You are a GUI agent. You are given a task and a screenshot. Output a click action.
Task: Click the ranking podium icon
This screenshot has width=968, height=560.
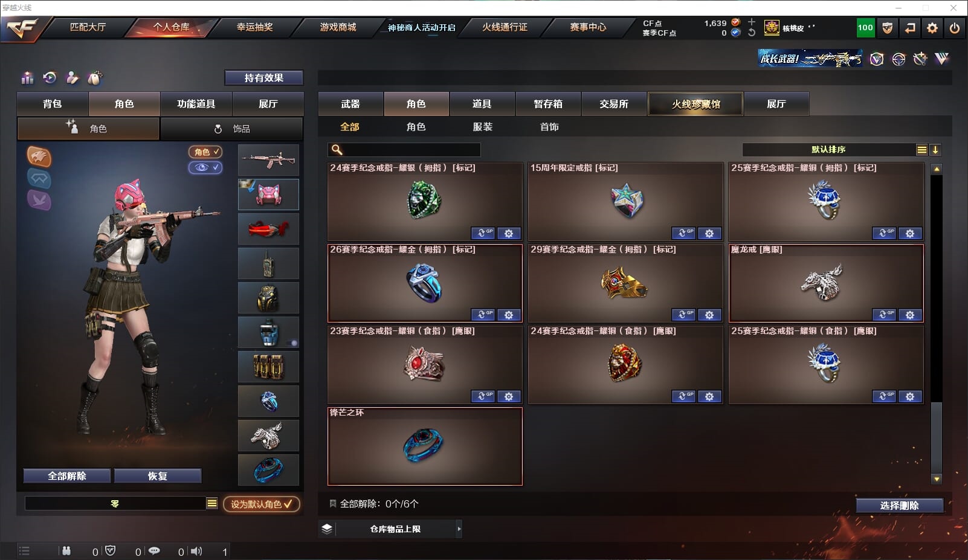click(27, 78)
